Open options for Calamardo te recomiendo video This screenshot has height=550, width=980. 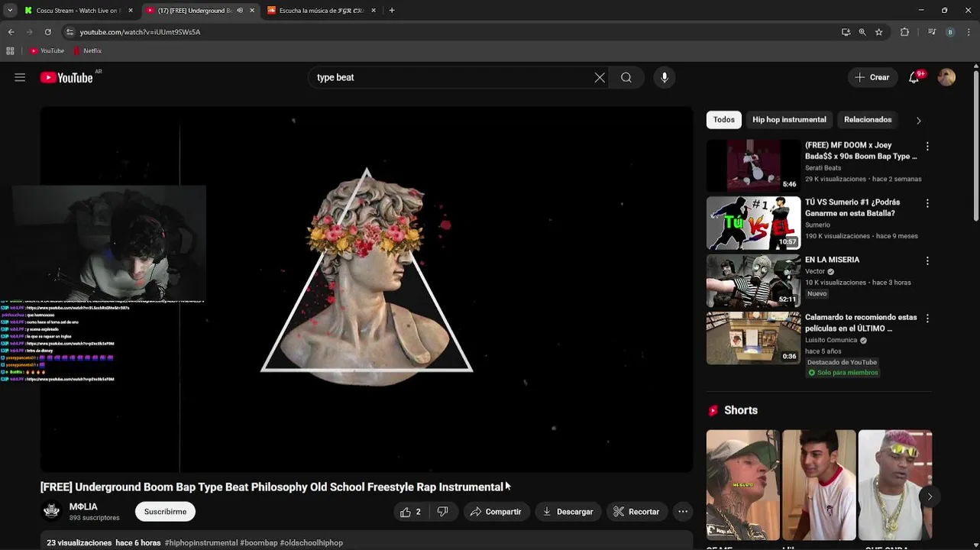coord(927,318)
